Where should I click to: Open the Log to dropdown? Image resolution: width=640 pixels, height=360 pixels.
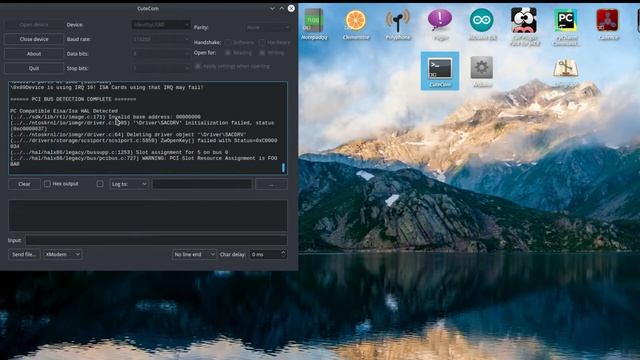129,184
